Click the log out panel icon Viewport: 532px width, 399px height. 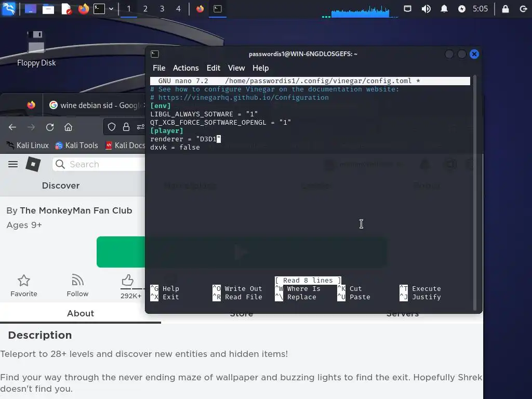point(523,9)
